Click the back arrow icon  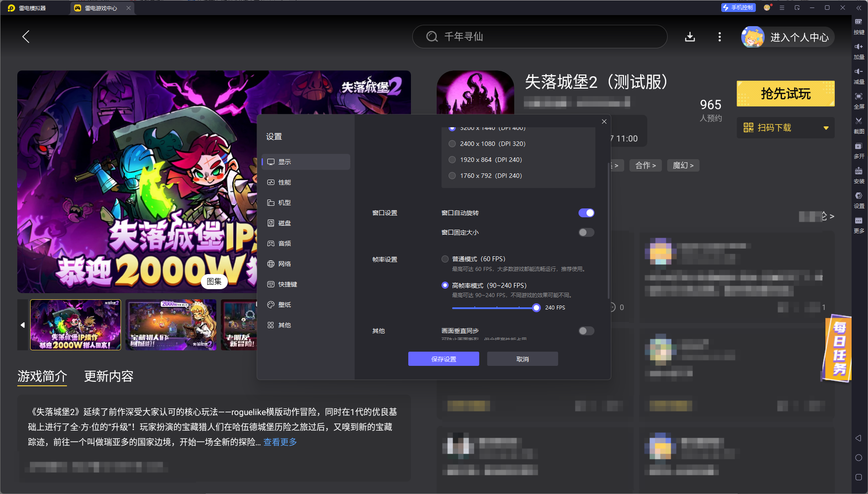(26, 37)
